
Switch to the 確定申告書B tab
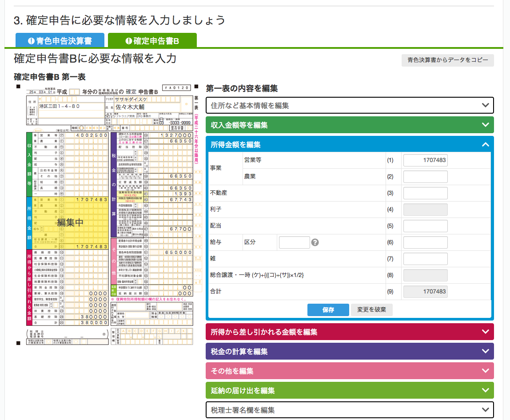pos(152,41)
